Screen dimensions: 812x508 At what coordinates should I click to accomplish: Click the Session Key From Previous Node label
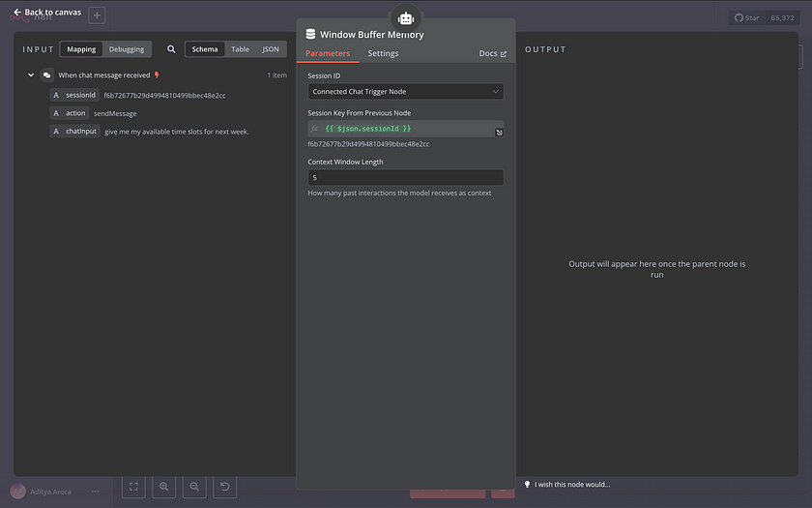click(360, 113)
